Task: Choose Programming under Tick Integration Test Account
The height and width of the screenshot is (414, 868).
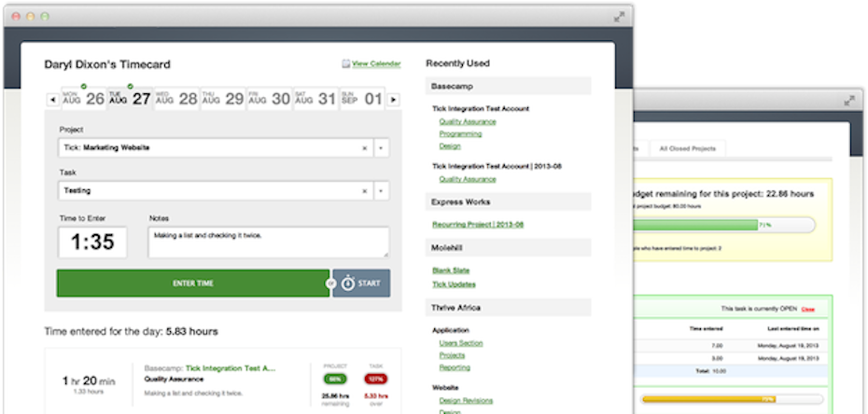Action: (x=460, y=133)
